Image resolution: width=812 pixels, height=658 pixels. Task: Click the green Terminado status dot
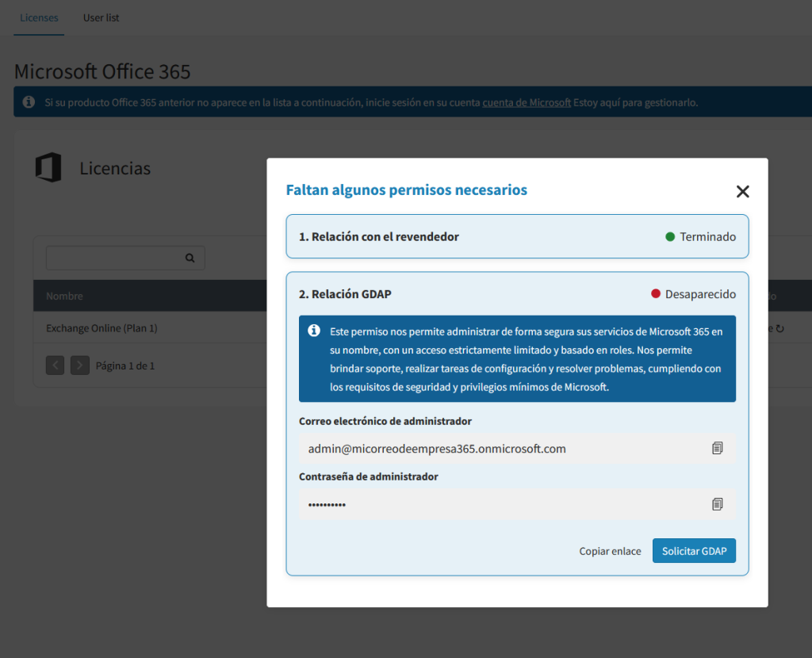pos(670,236)
